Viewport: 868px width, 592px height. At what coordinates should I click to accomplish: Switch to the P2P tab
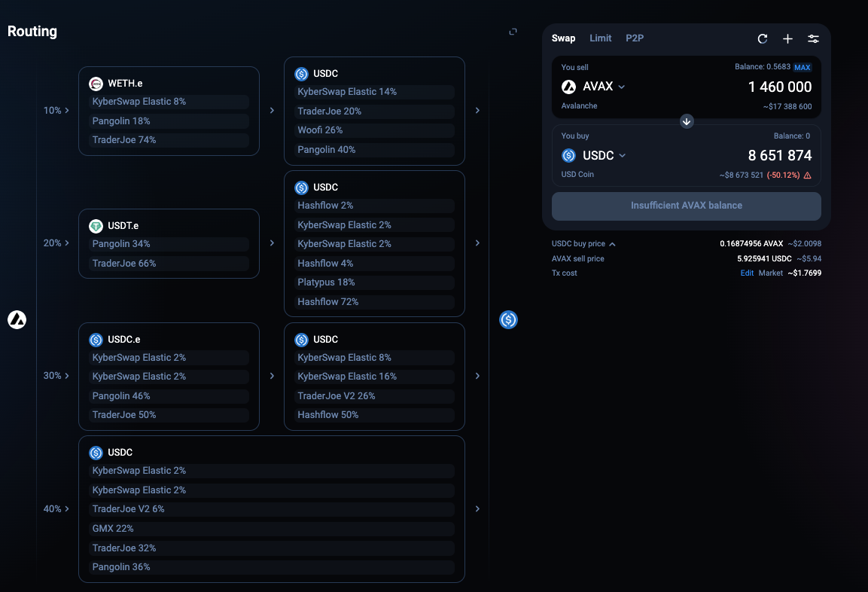tap(635, 38)
